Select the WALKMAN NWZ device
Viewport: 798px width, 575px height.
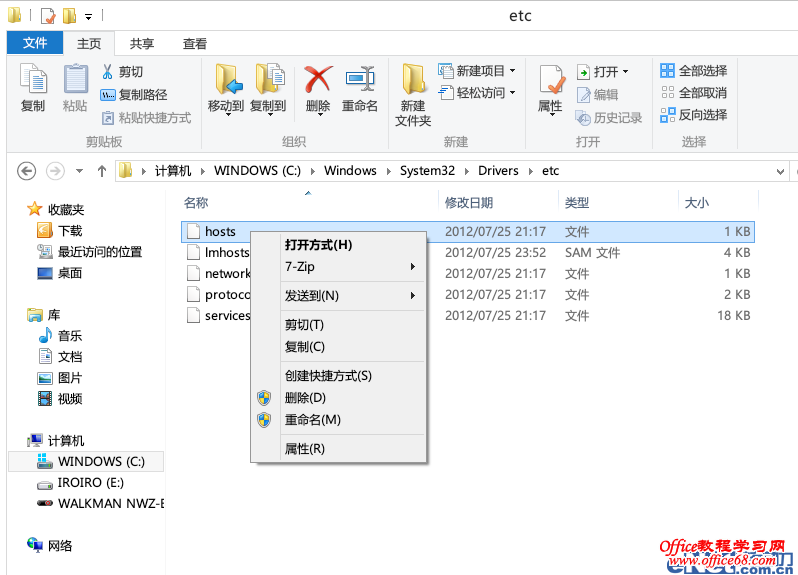click(100, 503)
